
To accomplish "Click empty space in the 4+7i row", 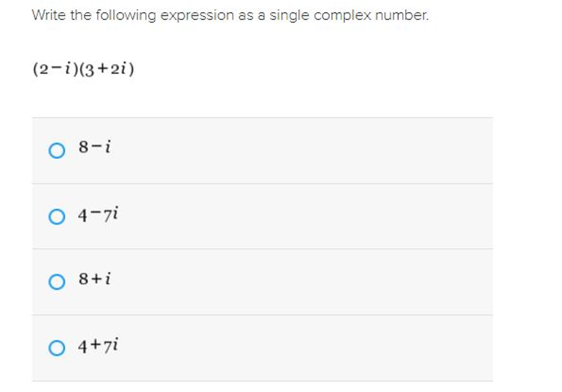I will coord(302,348).
